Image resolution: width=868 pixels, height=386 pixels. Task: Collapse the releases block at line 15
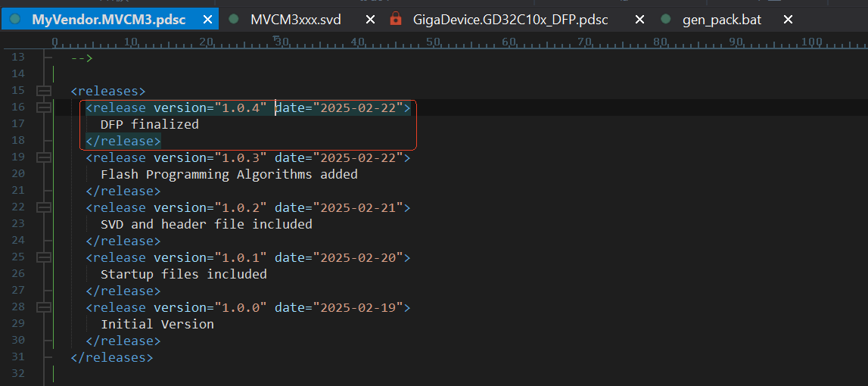44,91
